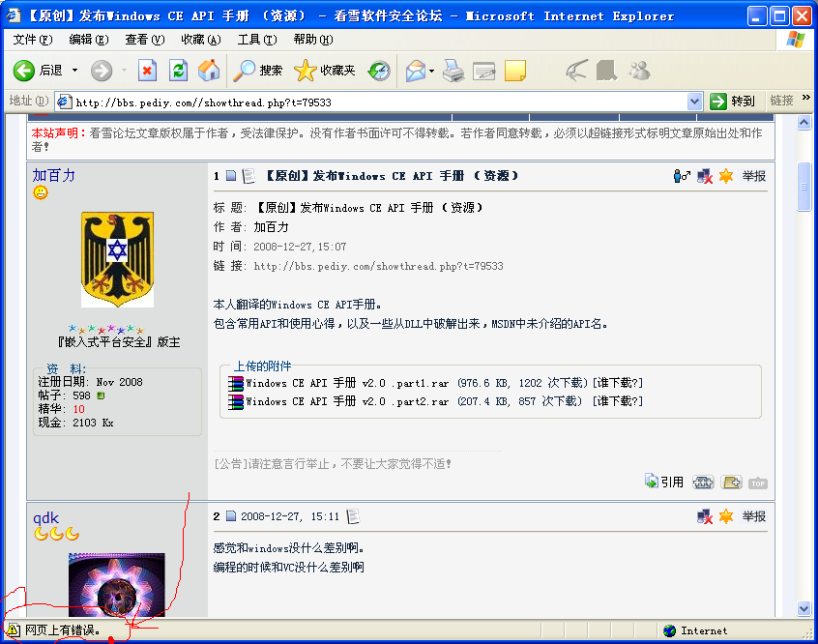Click the grey bookmark toolbar icon
Screen dimensions: 818x644
606,71
